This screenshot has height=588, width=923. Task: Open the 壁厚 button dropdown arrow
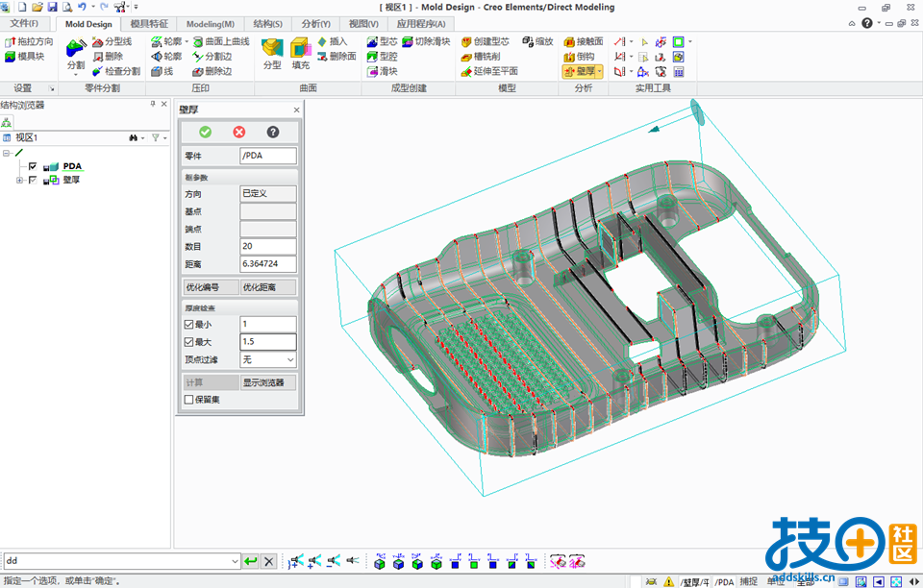click(600, 71)
